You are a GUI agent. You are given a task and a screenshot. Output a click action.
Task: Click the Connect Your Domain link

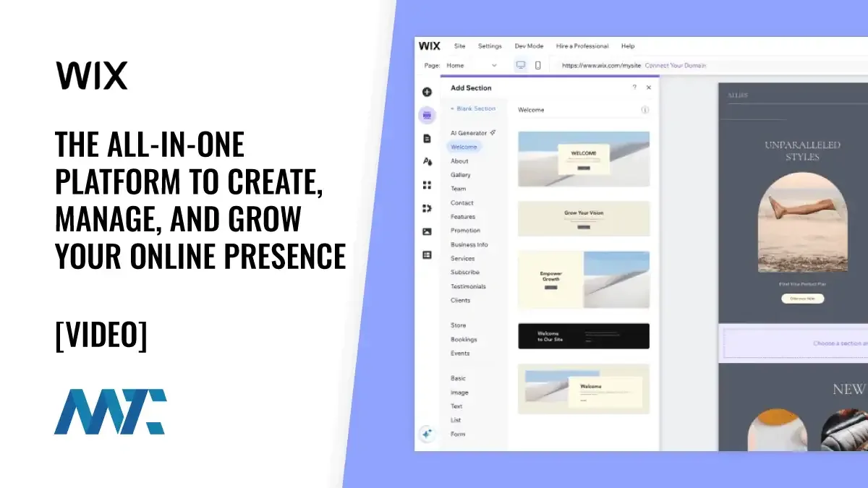[x=676, y=65]
